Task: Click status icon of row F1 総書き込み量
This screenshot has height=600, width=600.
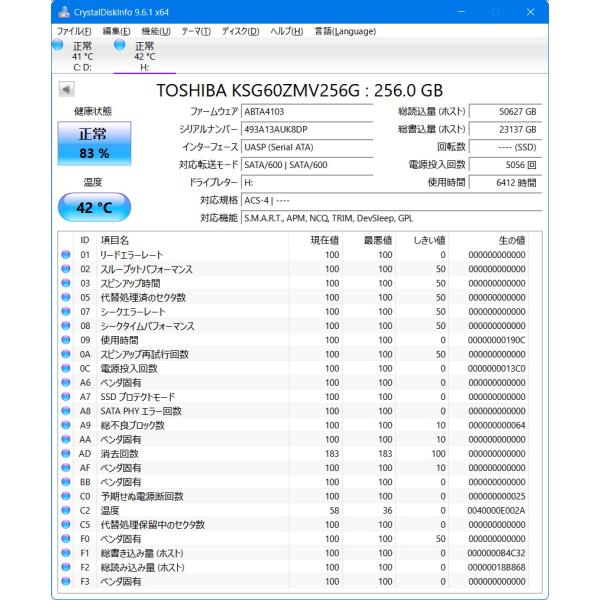Action: 66,553
